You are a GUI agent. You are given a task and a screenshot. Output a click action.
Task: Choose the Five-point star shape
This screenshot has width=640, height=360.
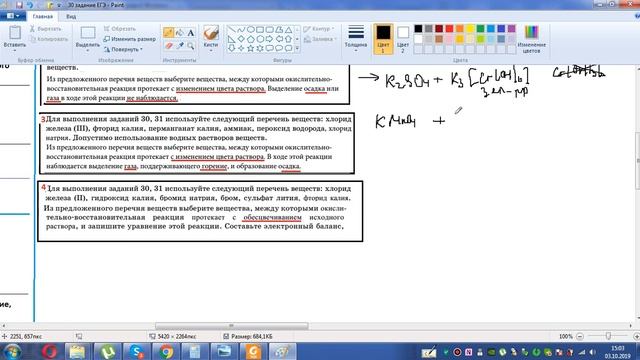pos(251,48)
